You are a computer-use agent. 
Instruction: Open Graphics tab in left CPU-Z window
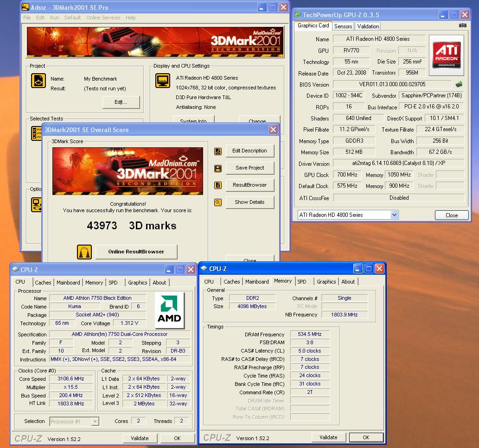pos(137,283)
